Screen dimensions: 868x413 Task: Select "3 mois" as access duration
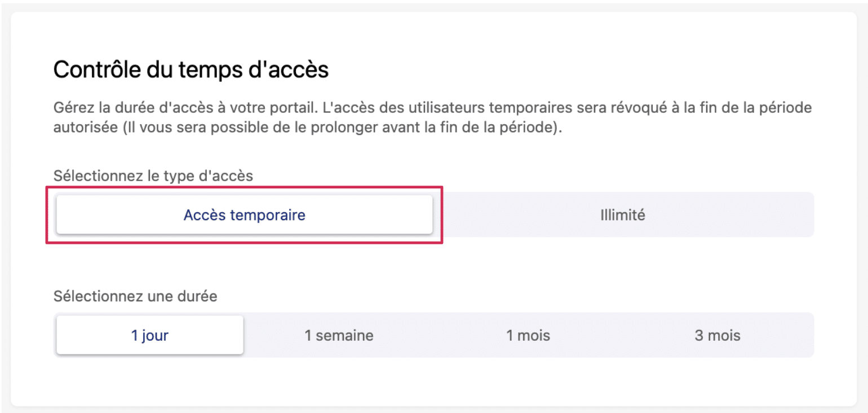717,336
